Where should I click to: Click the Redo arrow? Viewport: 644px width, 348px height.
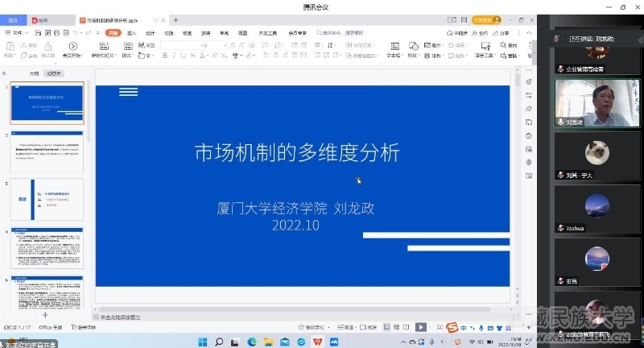[x=89, y=33]
